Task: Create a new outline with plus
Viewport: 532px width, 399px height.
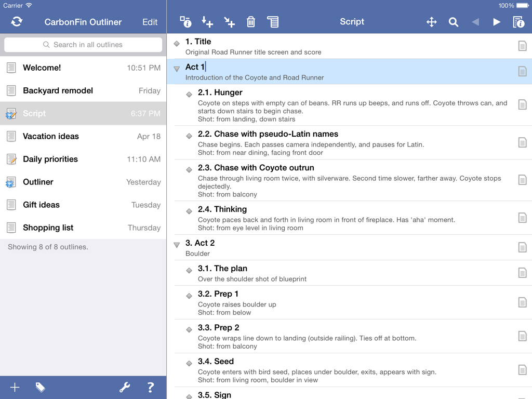Action: [x=15, y=387]
